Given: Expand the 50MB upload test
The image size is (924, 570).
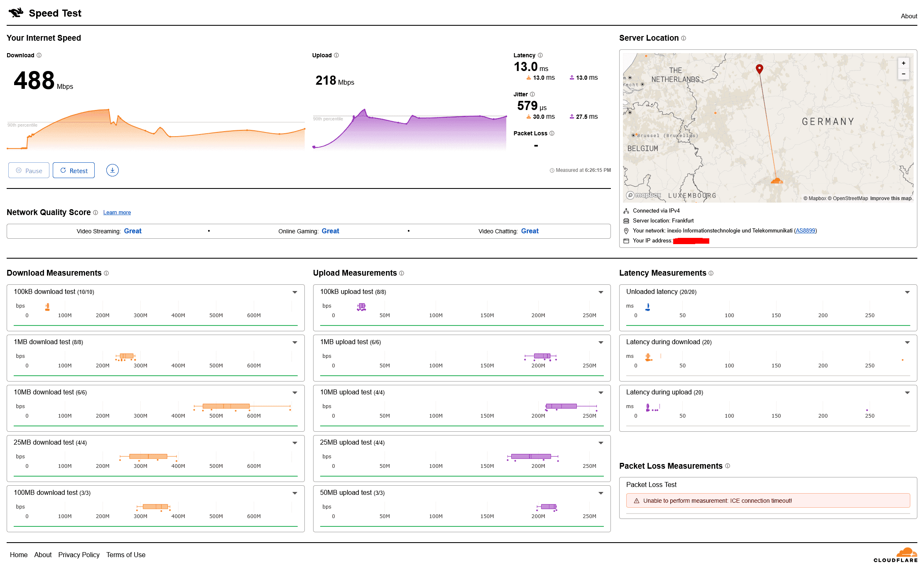Looking at the screenshot, I should (600, 493).
